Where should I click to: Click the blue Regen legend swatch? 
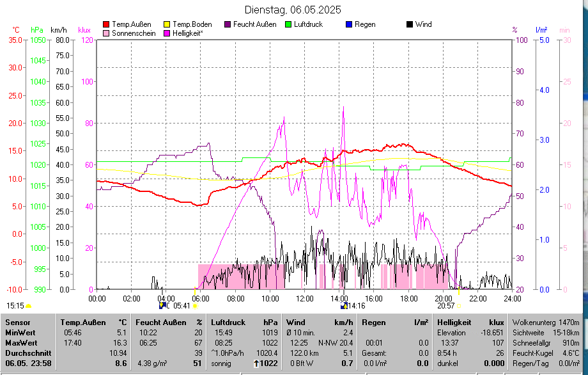(349, 24)
